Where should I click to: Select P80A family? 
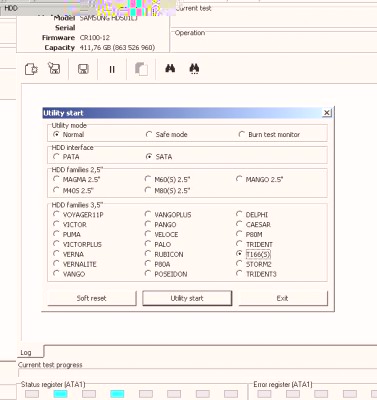coord(148,264)
